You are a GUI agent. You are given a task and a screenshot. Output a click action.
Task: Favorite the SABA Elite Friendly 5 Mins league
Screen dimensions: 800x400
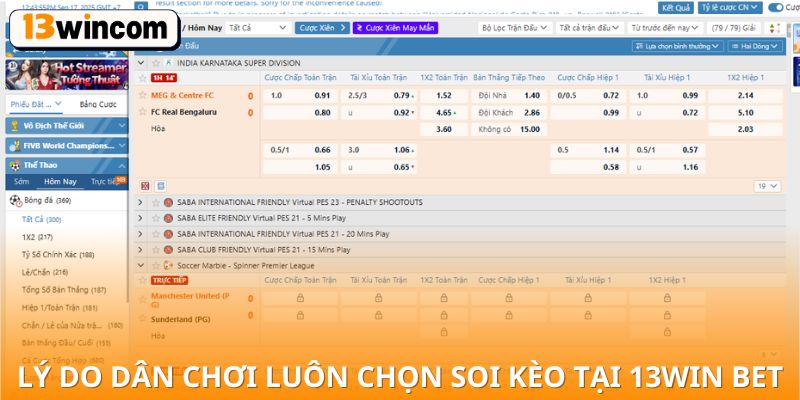pyautogui.click(x=156, y=218)
